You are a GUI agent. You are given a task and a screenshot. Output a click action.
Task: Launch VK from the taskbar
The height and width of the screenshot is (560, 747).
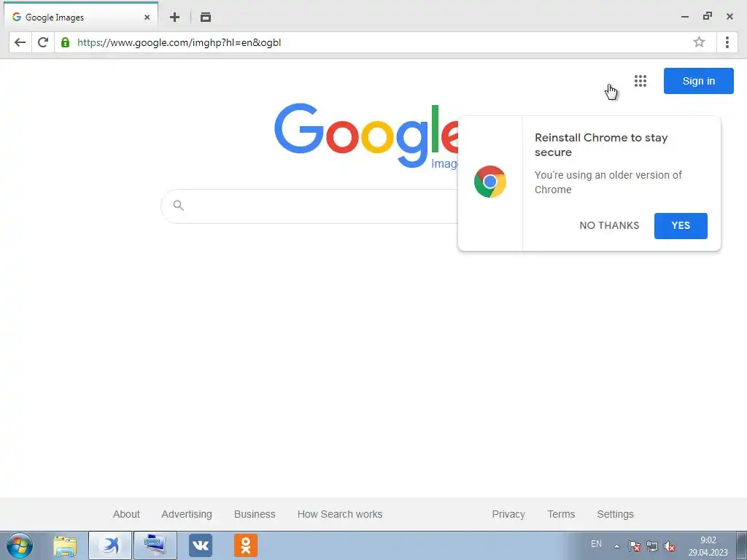pyautogui.click(x=201, y=545)
